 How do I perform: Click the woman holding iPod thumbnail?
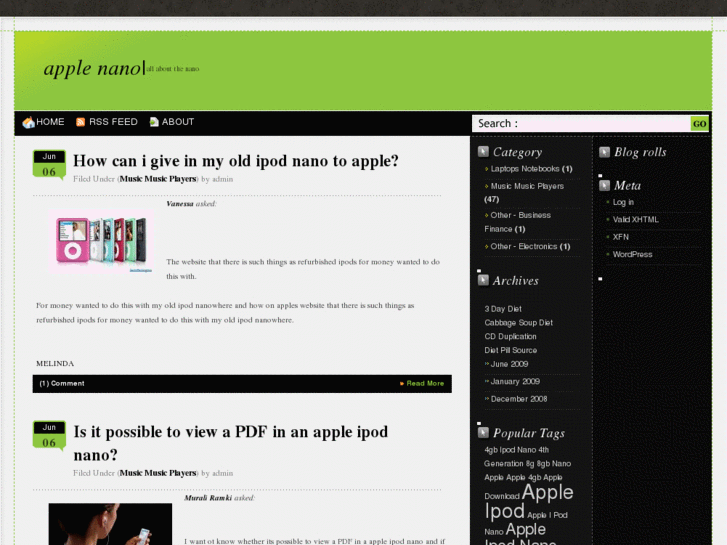110,524
